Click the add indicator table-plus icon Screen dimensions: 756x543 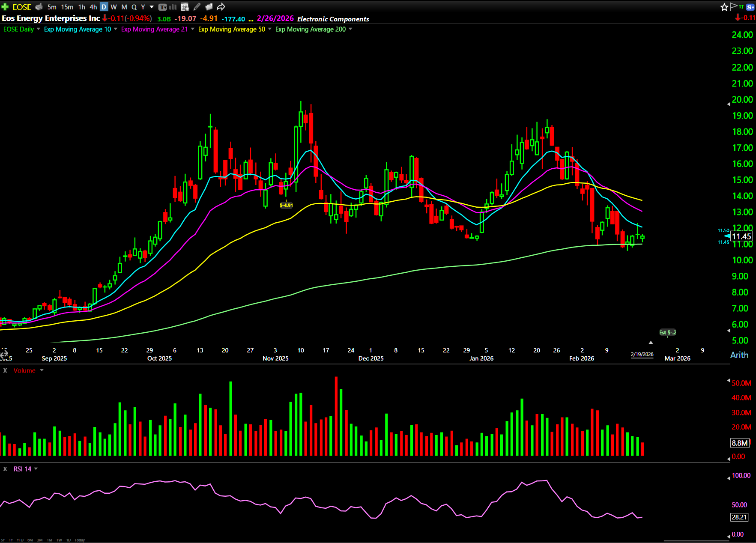pyautogui.click(x=185, y=7)
